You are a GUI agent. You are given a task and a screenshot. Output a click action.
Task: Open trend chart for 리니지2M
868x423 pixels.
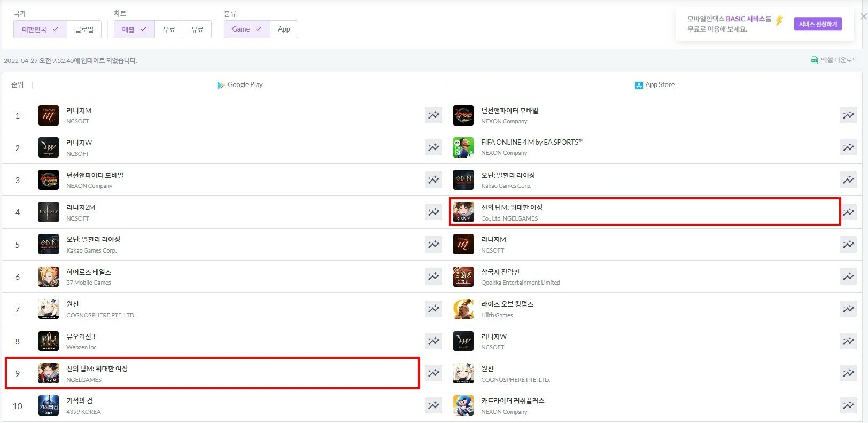click(433, 212)
